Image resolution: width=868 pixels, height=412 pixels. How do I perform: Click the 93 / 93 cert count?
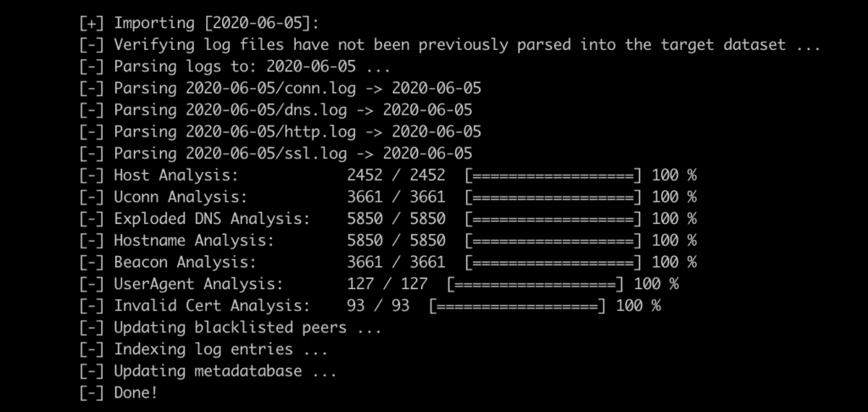pos(378,305)
